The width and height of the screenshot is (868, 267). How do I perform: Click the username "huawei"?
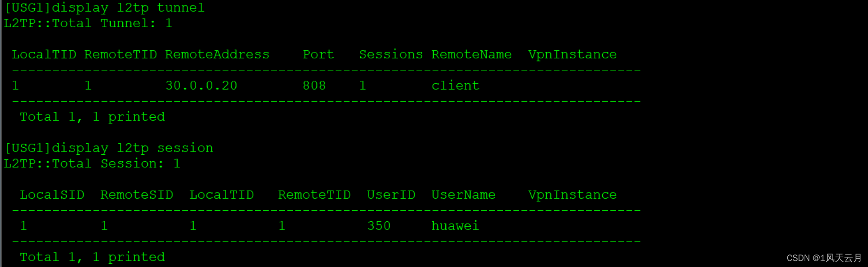(x=455, y=226)
